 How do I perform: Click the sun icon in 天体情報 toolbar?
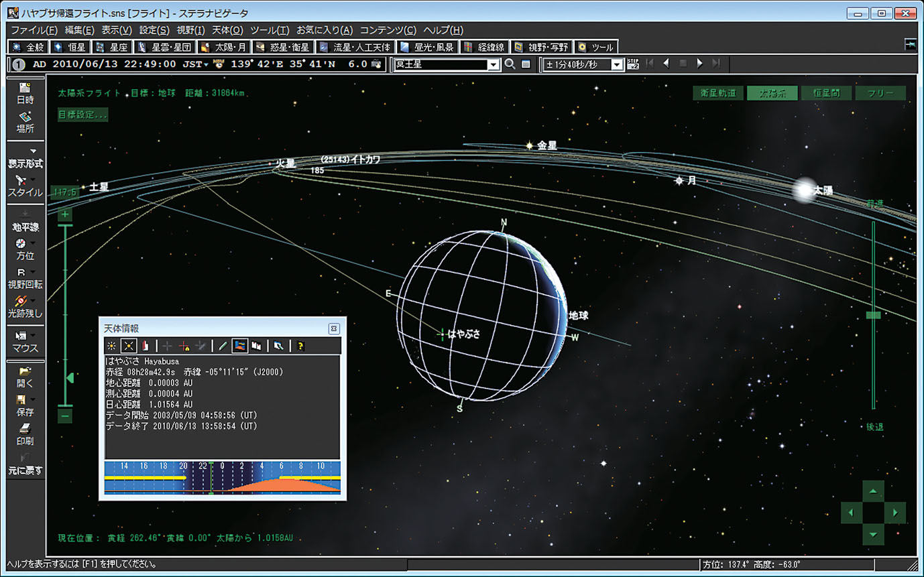click(112, 346)
